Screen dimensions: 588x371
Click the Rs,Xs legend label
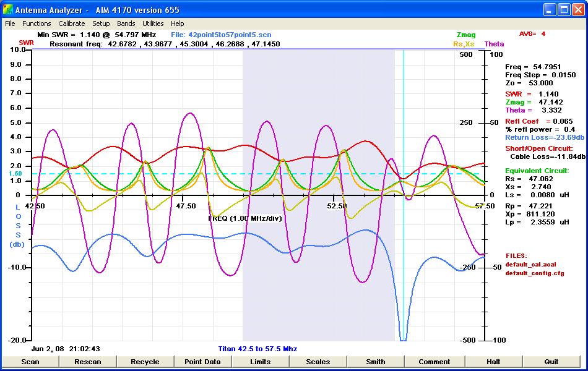[464, 44]
